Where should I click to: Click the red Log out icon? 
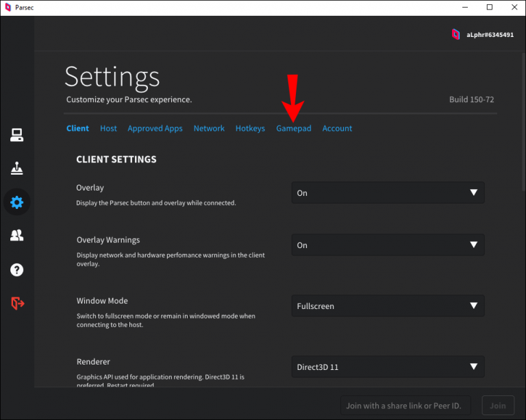pos(17,303)
